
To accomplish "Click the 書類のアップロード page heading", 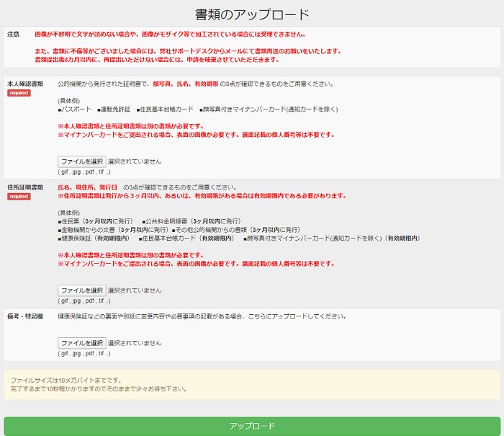I will pyautogui.click(x=252, y=14).
